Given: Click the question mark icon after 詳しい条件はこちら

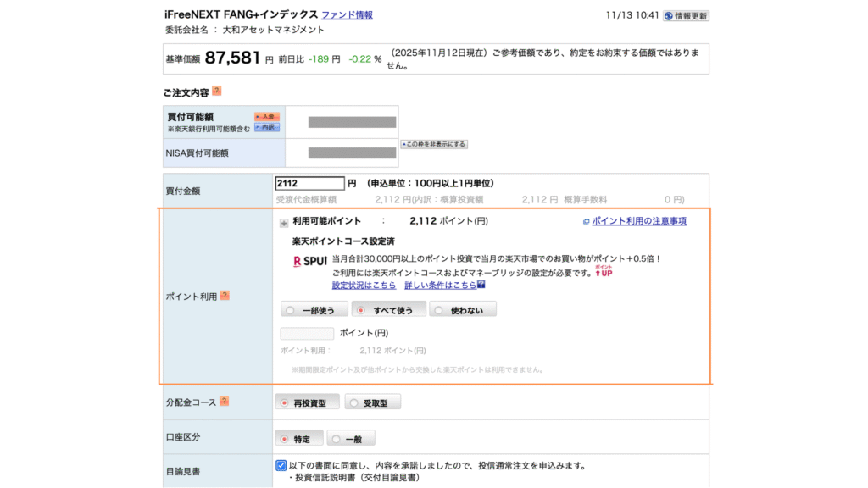Looking at the screenshot, I should pos(481,286).
